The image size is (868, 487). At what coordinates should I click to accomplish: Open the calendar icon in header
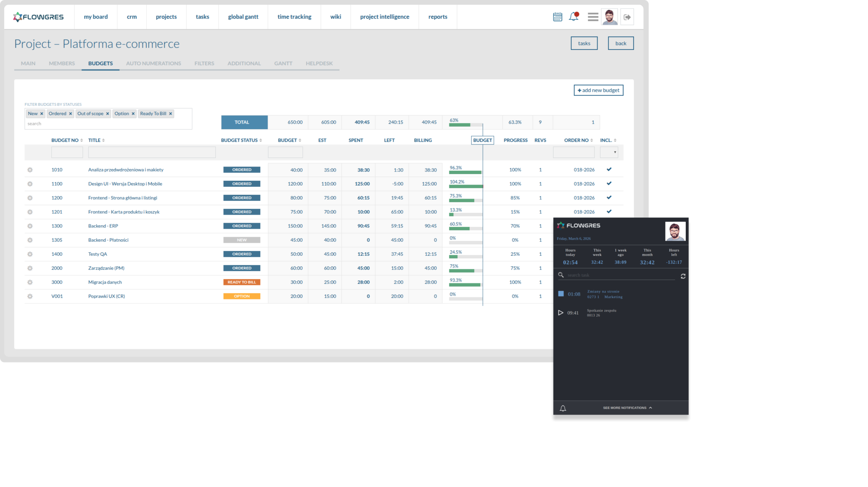coord(557,17)
